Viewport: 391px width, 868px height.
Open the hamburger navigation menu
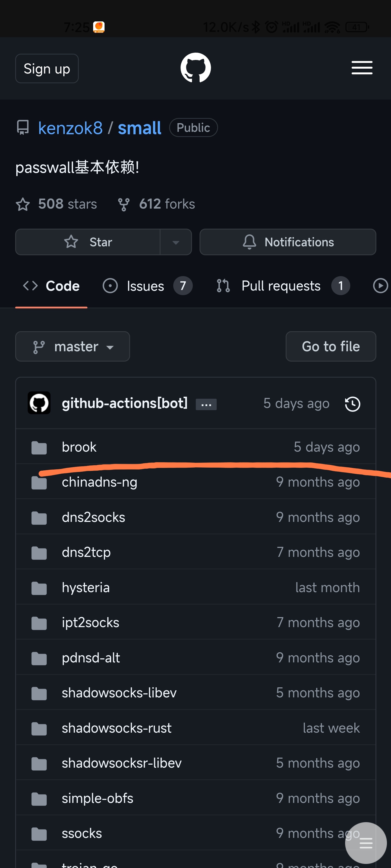pos(362,68)
